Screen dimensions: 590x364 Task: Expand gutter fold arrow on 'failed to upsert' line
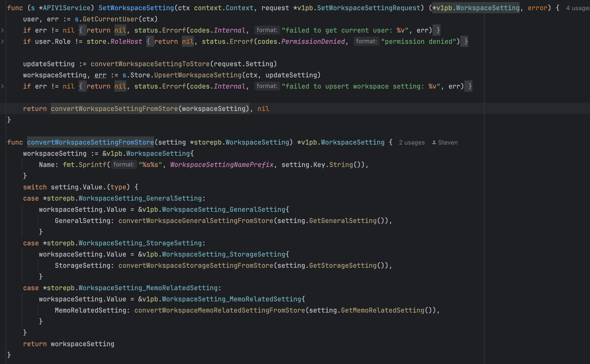2,86
